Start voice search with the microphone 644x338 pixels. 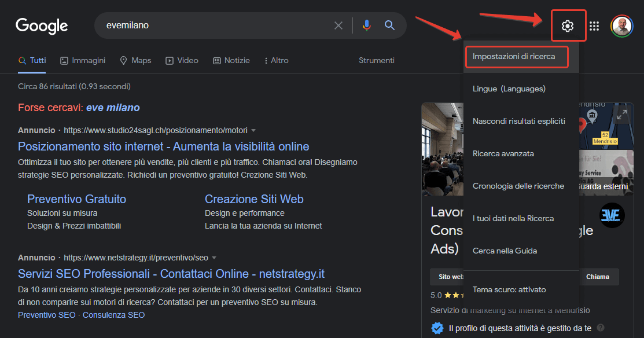367,25
